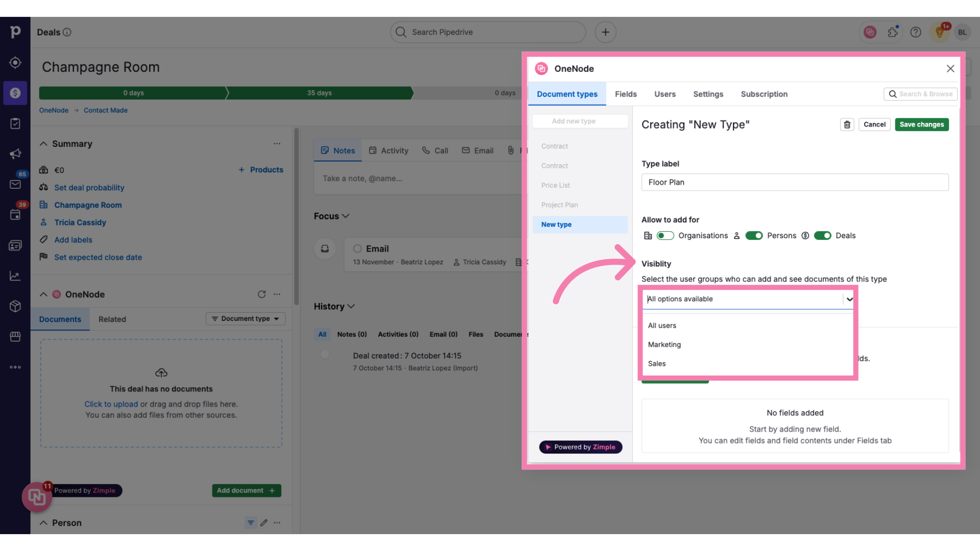This screenshot has width=980, height=551.
Task: Cancel creating new type
Action: click(x=874, y=124)
